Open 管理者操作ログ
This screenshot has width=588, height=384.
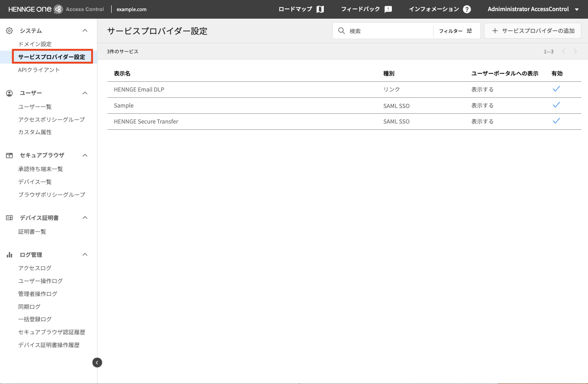(x=37, y=294)
